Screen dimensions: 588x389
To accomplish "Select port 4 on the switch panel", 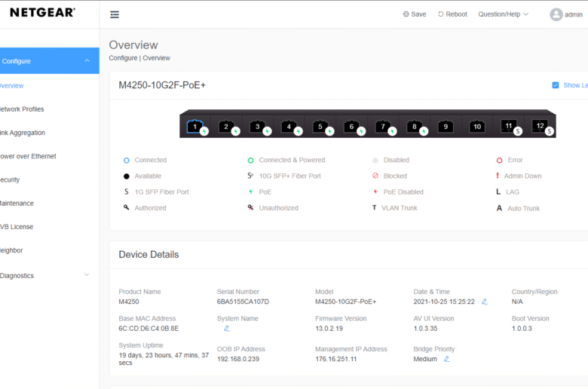I will 289,127.
